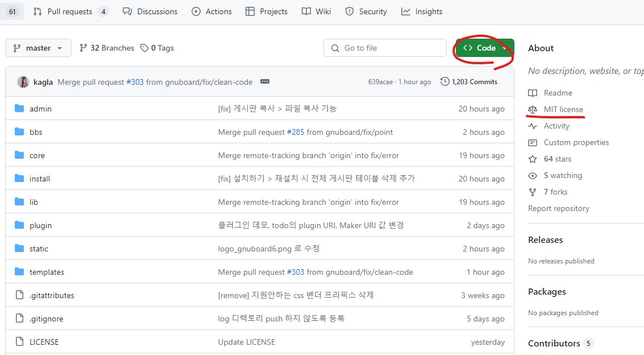Click the lib folder icon

(x=19, y=202)
